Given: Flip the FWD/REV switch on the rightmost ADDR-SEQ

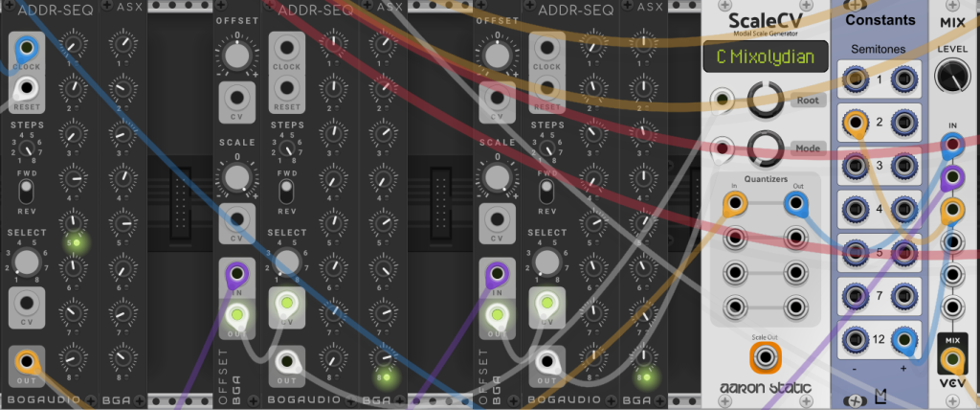Looking at the screenshot, I should pyautogui.click(x=546, y=192).
